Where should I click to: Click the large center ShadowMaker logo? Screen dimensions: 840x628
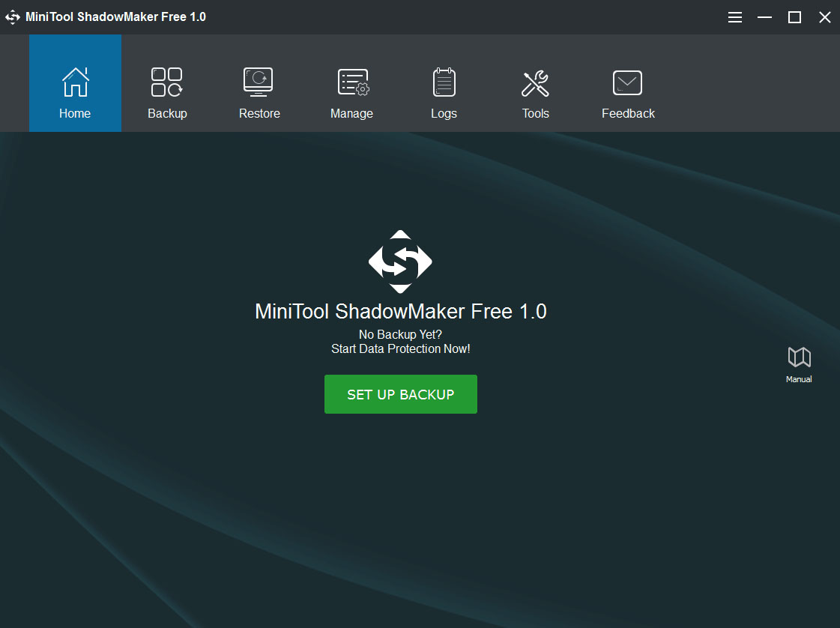coord(400,262)
